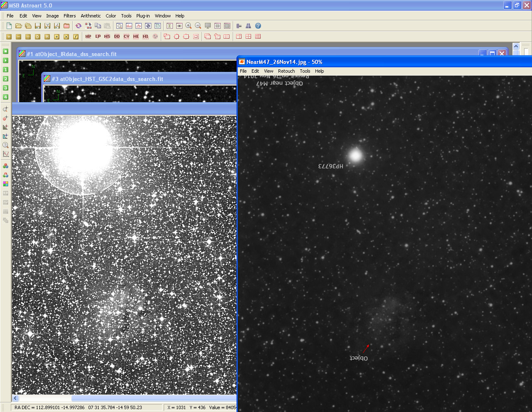This screenshot has width=532, height=412.
Task: Select the green number 3 sidebar button
Action: click(x=5, y=88)
